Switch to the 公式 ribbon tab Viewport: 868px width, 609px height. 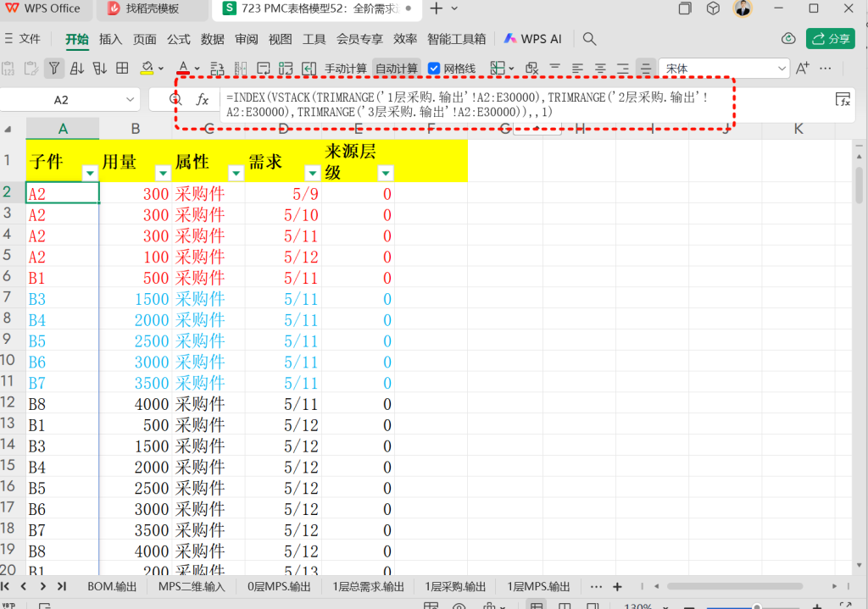[x=178, y=39]
